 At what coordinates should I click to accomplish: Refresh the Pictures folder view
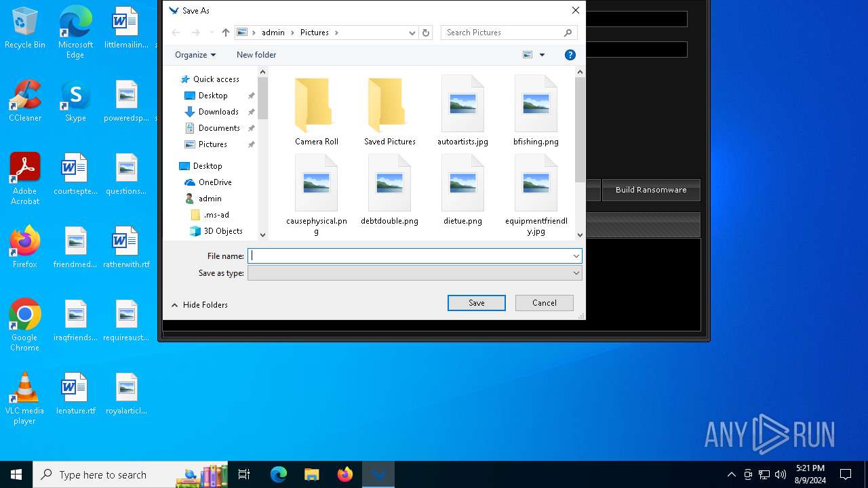(x=426, y=33)
